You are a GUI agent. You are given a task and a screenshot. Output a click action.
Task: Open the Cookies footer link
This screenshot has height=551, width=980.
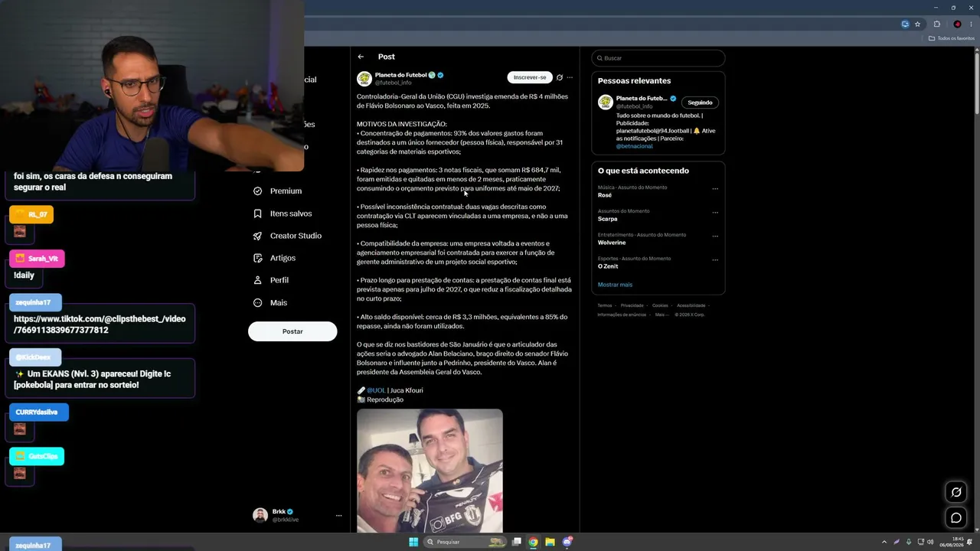click(x=660, y=305)
